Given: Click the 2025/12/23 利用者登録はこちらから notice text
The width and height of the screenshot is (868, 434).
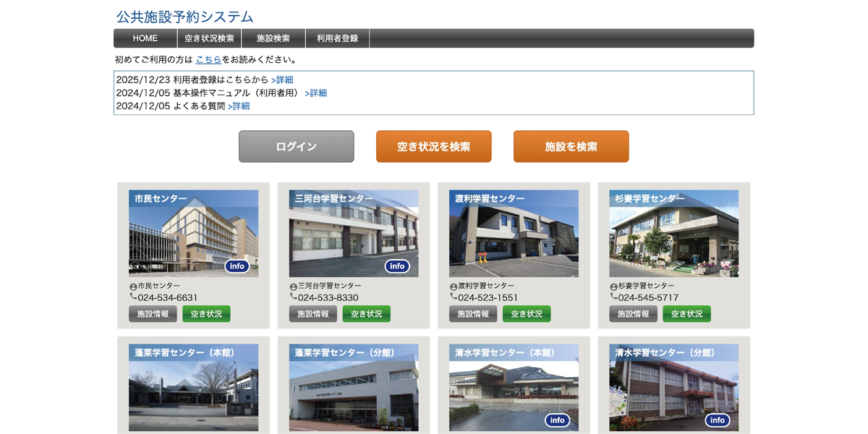Looking at the screenshot, I should point(192,80).
